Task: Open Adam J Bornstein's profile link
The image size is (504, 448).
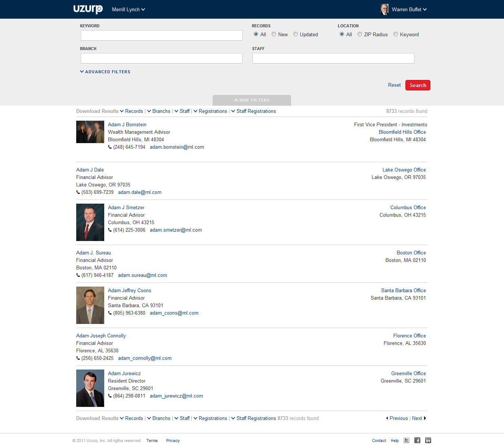Action: [127, 125]
